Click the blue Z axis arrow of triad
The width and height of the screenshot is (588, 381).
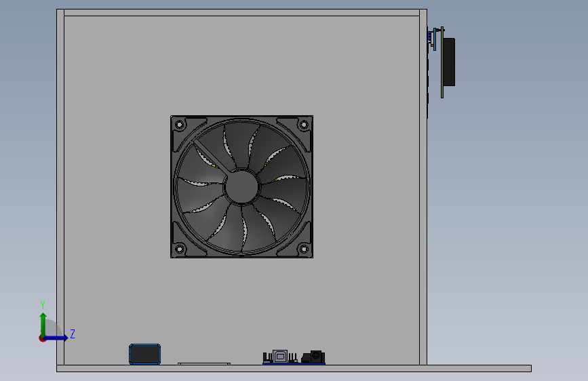57,338
